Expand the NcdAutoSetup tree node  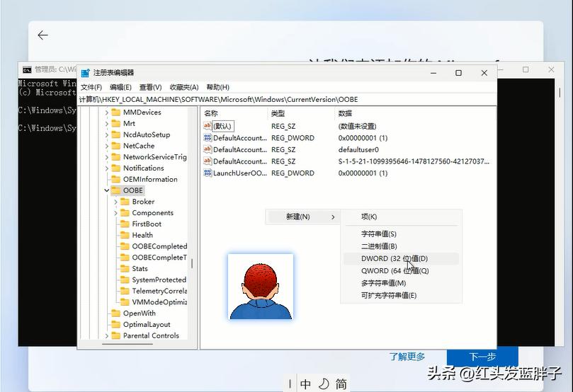[107, 135]
